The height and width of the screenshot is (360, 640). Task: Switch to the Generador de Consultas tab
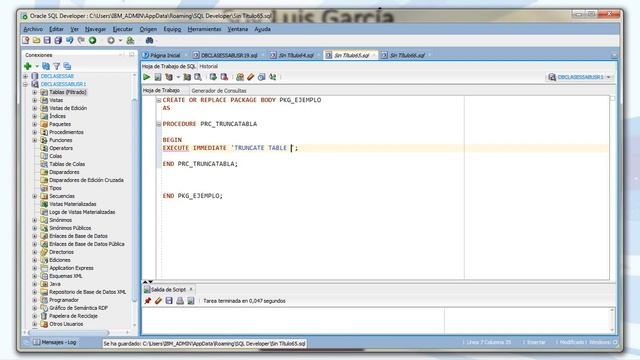point(219,91)
